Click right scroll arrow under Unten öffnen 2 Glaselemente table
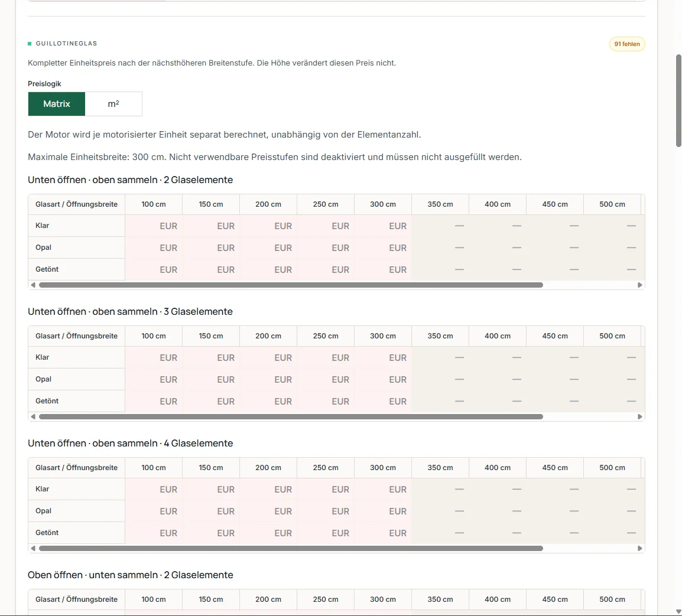The height and width of the screenshot is (616, 682). pyautogui.click(x=640, y=285)
